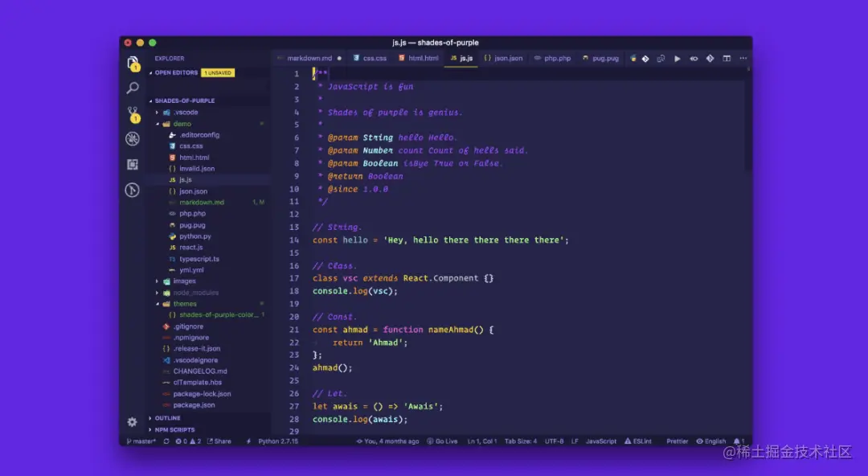Click the Python icon left of the editor toolbar

(633, 58)
